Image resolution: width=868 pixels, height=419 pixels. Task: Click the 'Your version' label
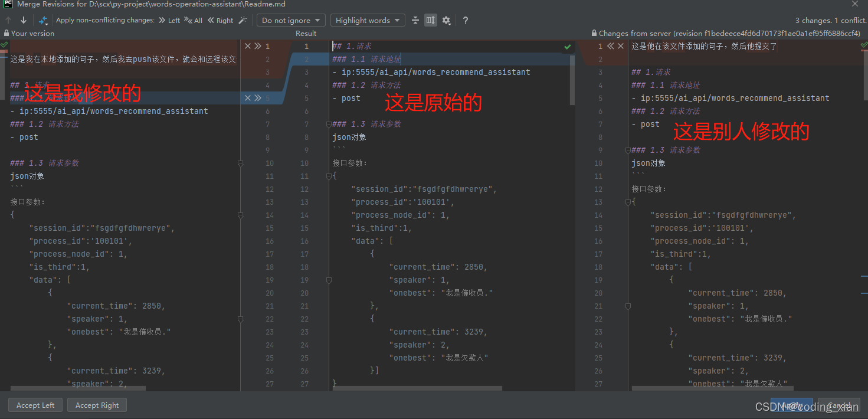click(32, 34)
